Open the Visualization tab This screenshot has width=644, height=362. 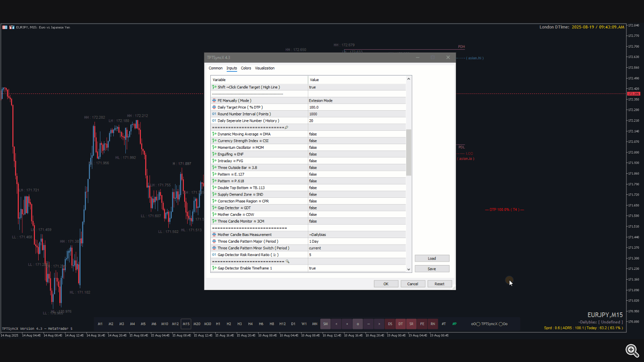(x=264, y=68)
